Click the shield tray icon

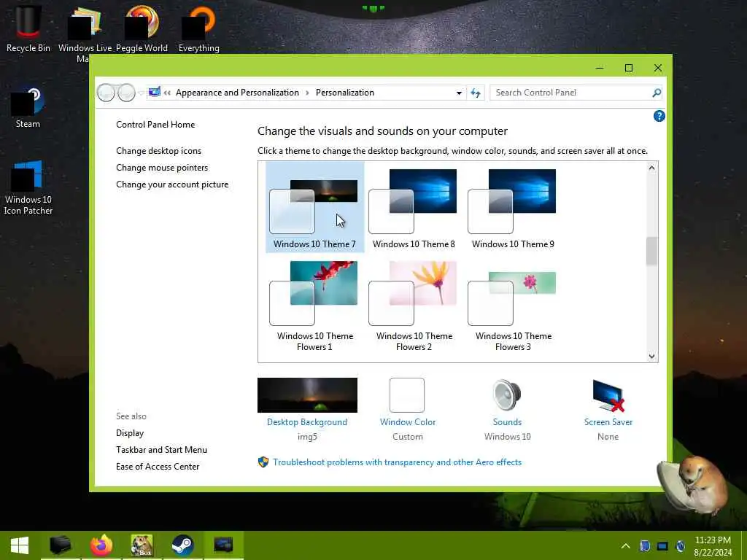[645, 546]
